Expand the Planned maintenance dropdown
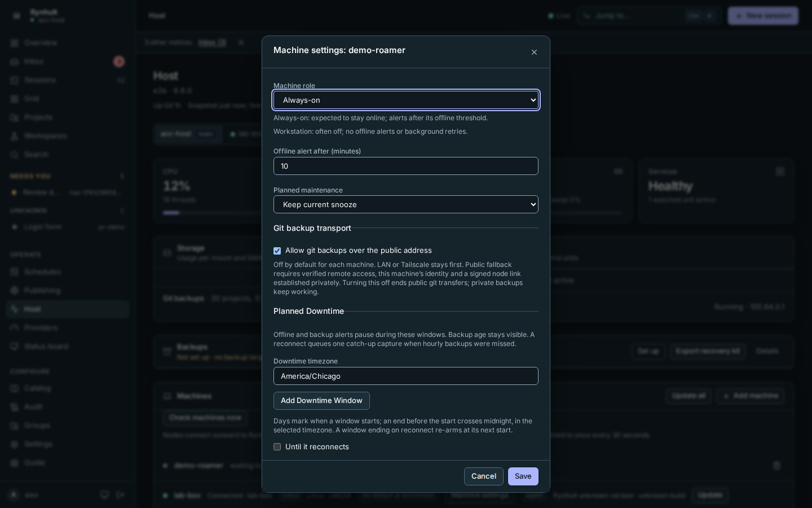The height and width of the screenshot is (508, 812). (x=406, y=204)
